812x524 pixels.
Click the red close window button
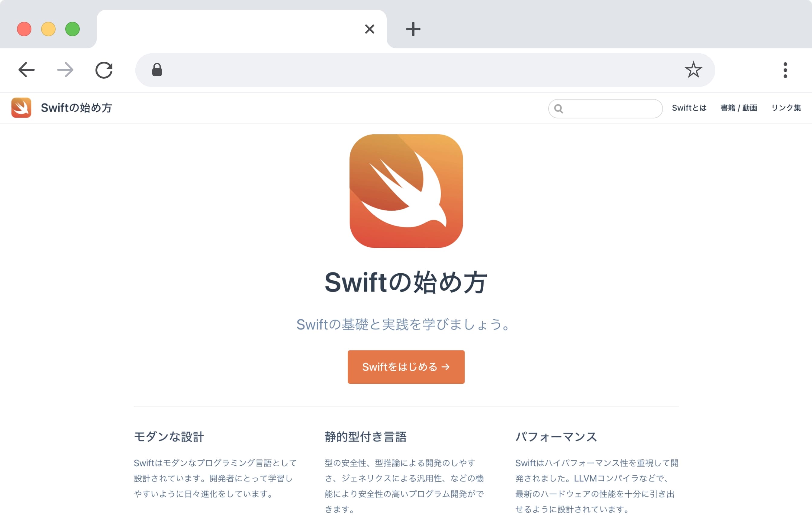click(24, 29)
